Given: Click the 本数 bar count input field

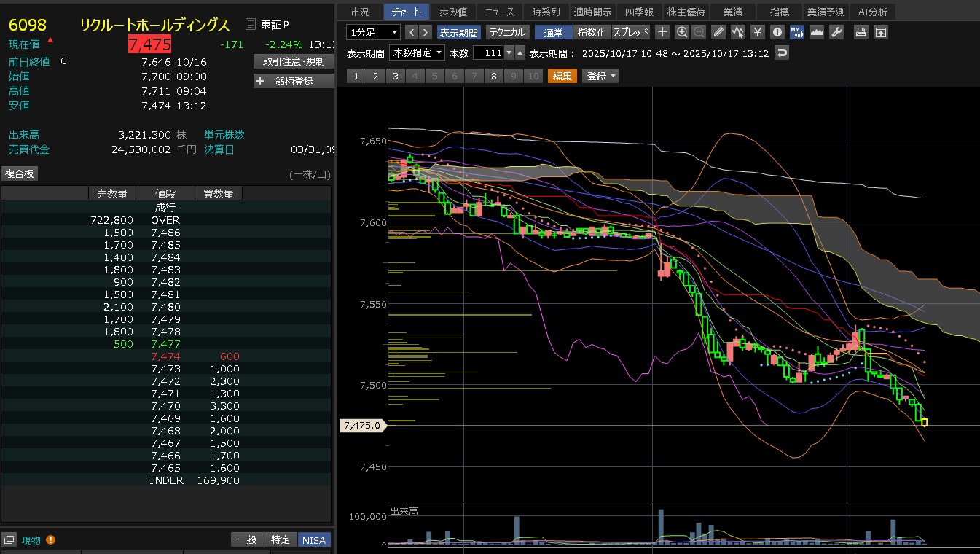Looking at the screenshot, I should (x=488, y=53).
